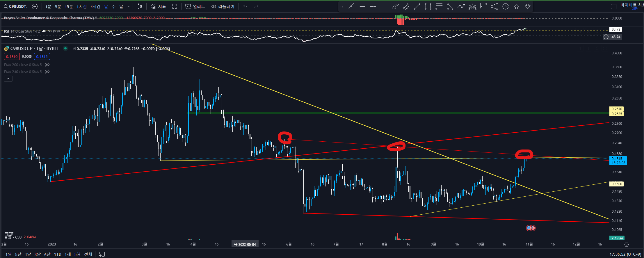Select the triangle shape tool
Image resolution: width=644 pixels, height=258 pixels.
[450, 6]
